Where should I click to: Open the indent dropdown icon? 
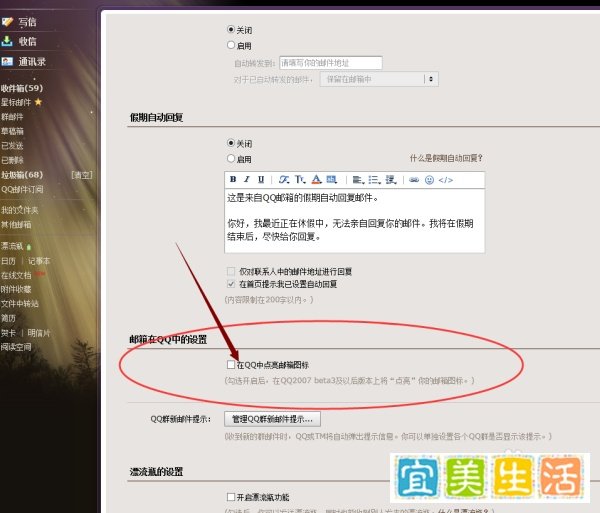391,179
